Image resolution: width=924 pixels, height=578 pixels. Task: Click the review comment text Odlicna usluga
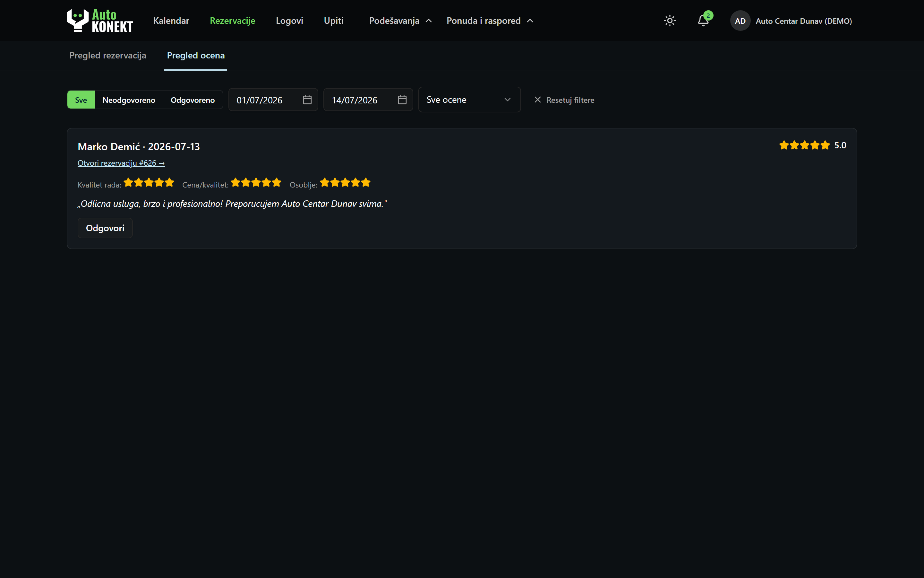232,204
